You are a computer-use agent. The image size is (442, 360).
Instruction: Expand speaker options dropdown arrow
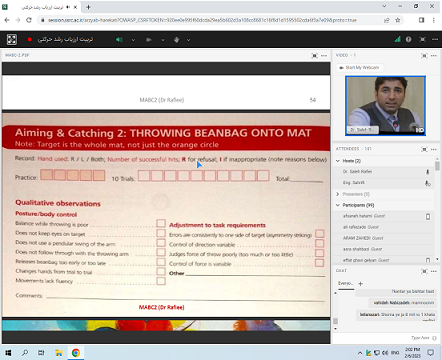pyautogui.click(x=133, y=40)
